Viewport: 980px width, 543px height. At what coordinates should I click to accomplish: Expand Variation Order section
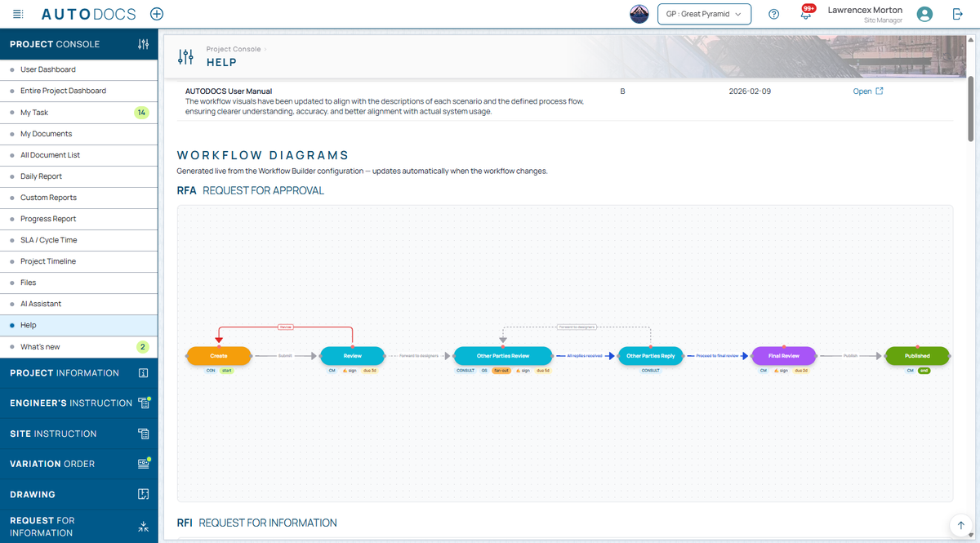pyautogui.click(x=78, y=464)
